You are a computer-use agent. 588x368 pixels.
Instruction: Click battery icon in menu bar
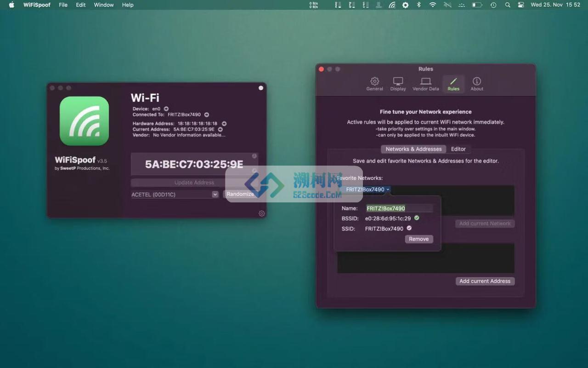tap(477, 5)
